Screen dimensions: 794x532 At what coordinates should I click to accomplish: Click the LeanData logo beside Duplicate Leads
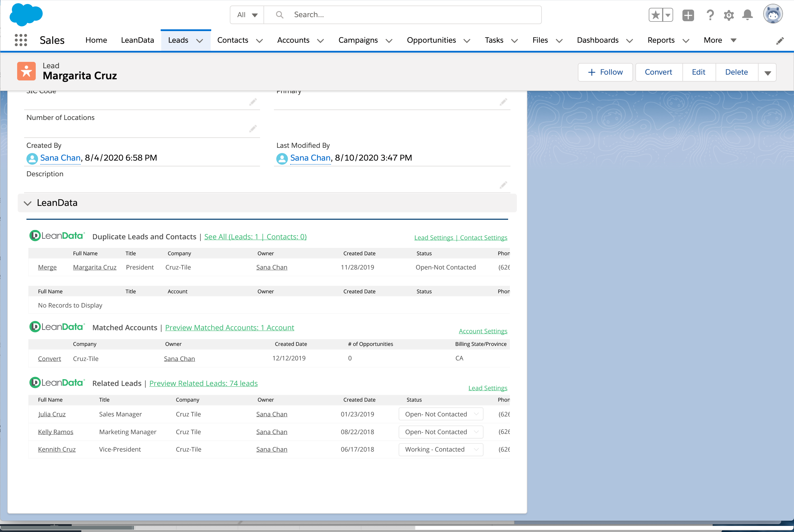point(56,236)
